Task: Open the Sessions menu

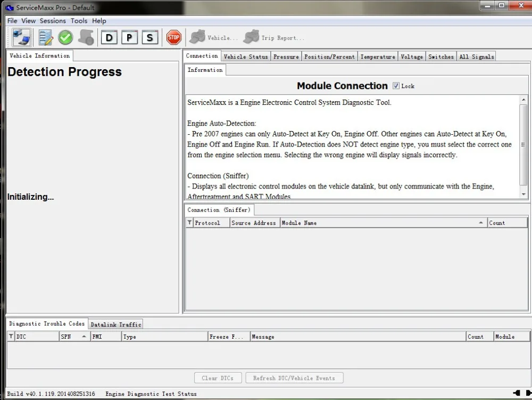Action: point(53,21)
